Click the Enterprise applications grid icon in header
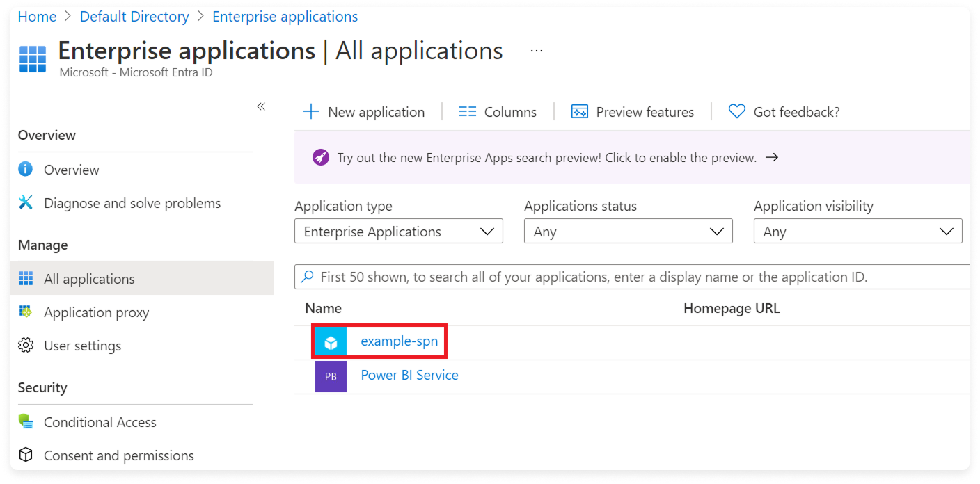This screenshot has height=484, width=980. click(33, 59)
